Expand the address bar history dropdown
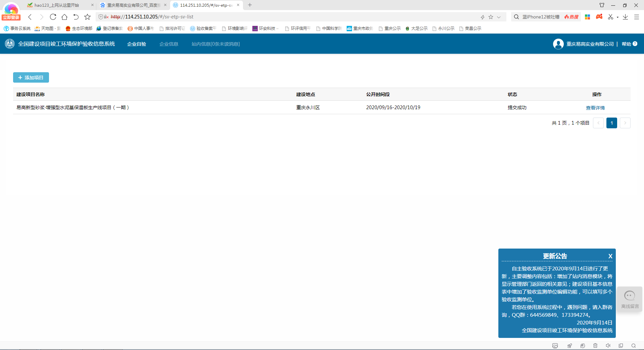This screenshot has width=644, height=350. point(499,17)
